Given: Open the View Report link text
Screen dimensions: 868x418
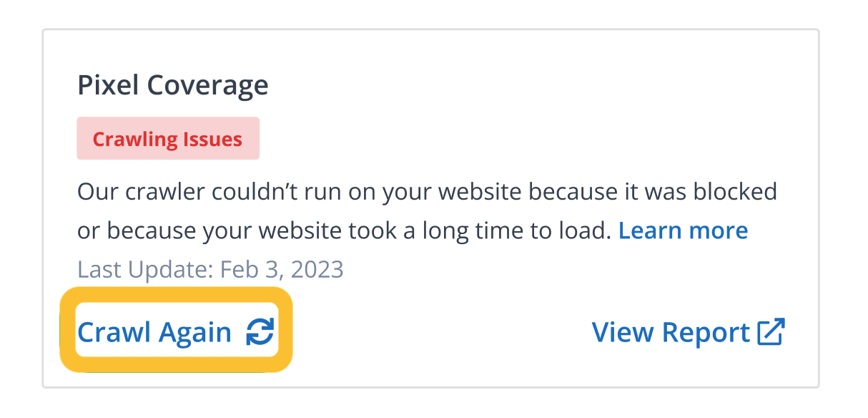Looking at the screenshot, I should (670, 333).
